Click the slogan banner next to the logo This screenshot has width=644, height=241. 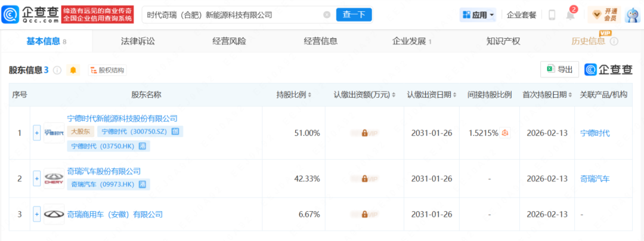point(98,15)
